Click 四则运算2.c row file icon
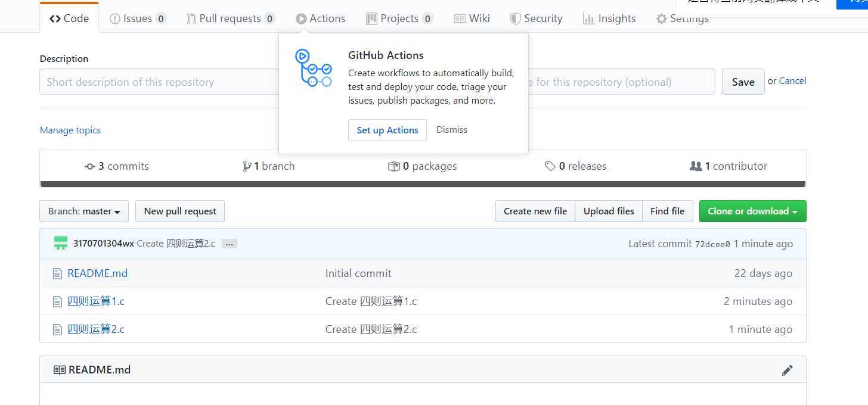 click(57, 330)
